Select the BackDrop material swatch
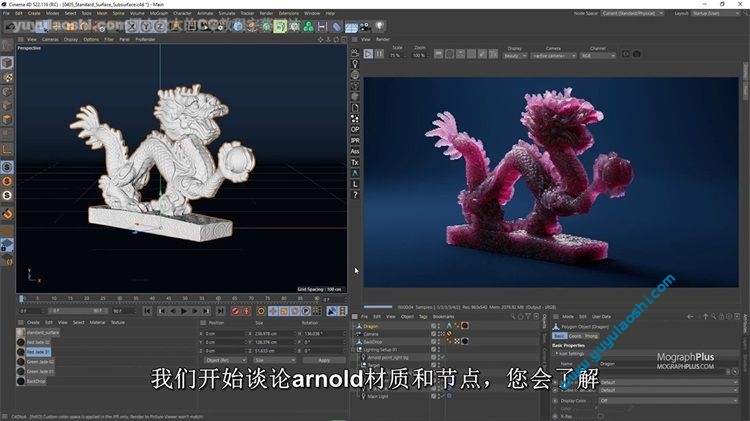The height and width of the screenshot is (421, 750). (x=21, y=381)
